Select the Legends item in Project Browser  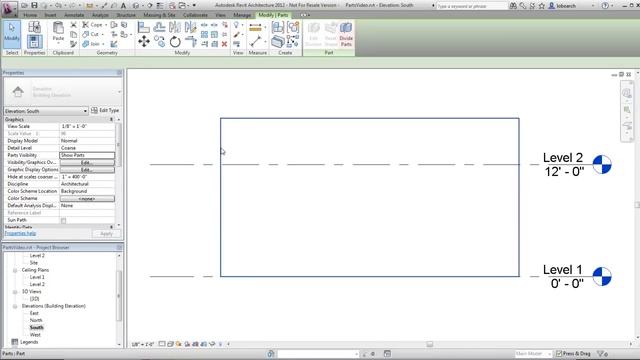tap(29, 342)
